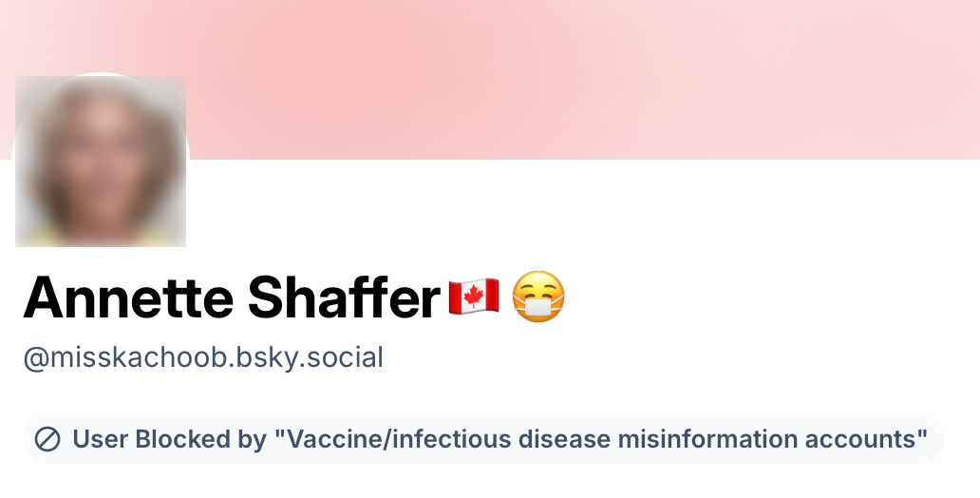Click the word "User" beside the block icon
Image resolution: width=980 pixels, height=498 pixels.
click(101, 439)
